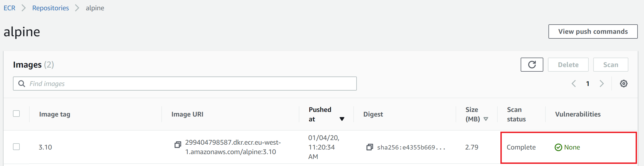Click the search magnifier icon
644x166 pixels.
click(22, 84)
